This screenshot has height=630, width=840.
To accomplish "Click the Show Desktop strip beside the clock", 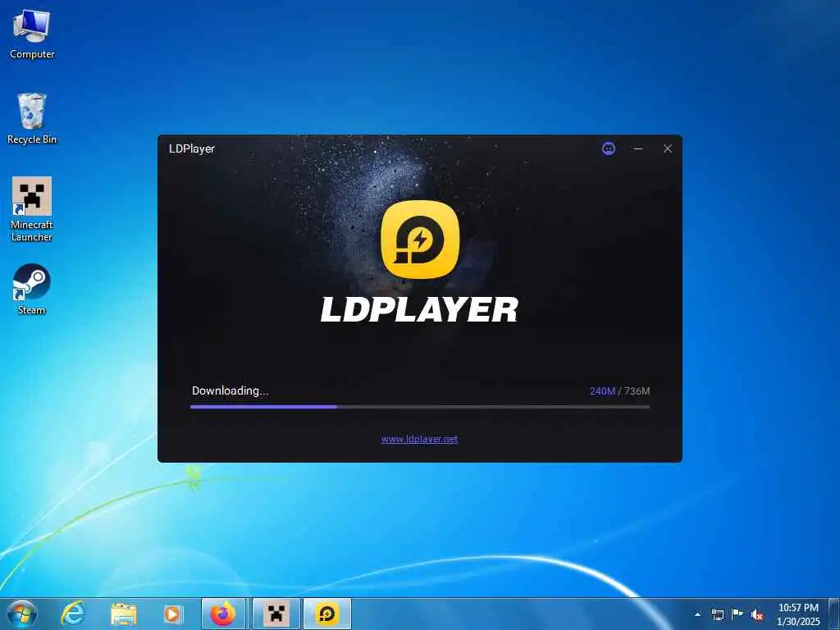I will coord(834,614).
